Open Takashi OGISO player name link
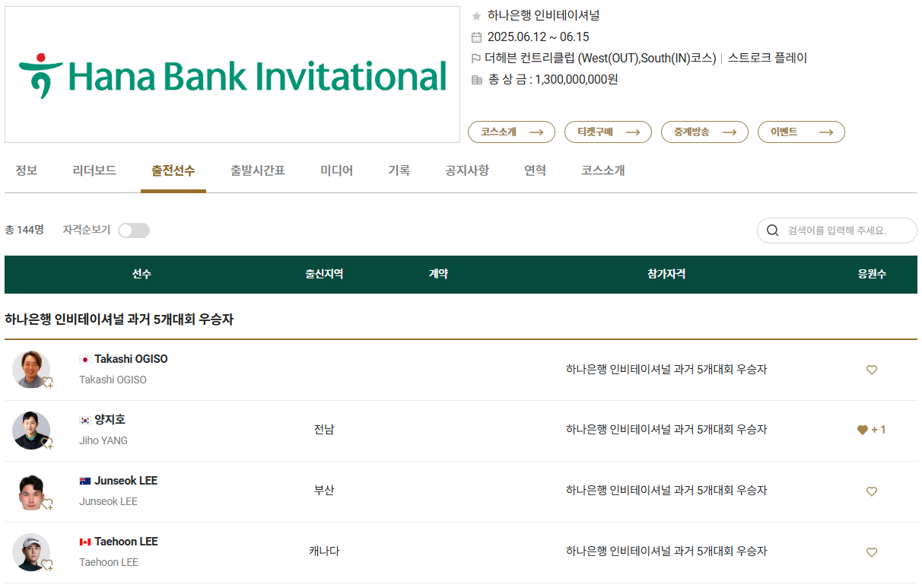Viewport: 922px width, 588px height. tap(131, 359)
